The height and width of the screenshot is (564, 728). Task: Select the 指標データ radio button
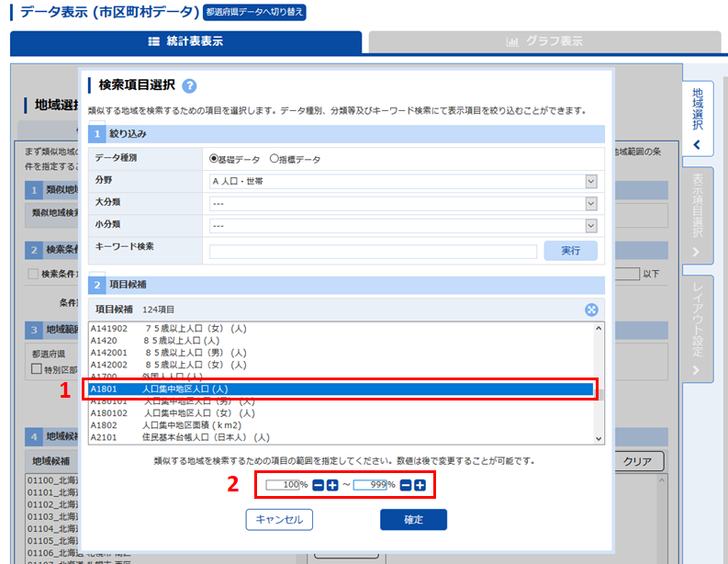tap(274, 159)
